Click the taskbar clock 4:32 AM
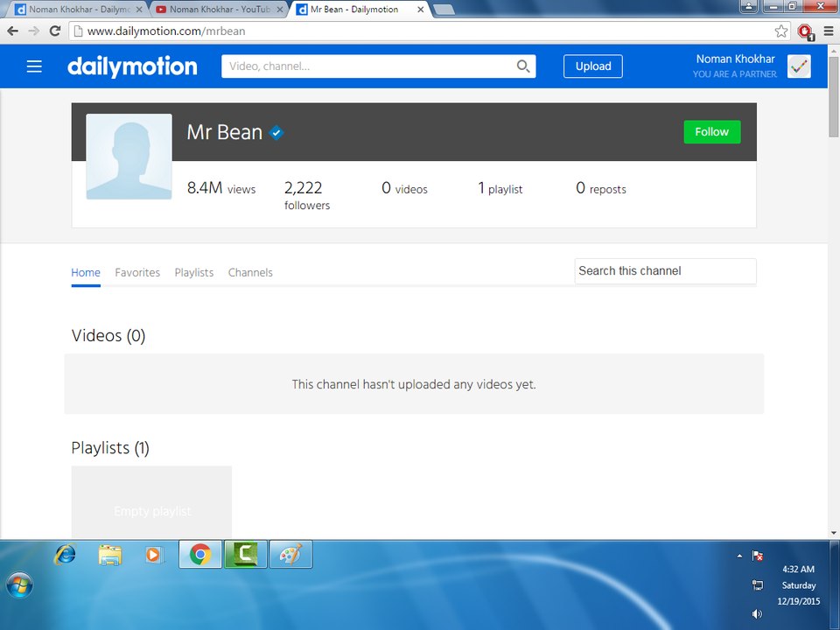 click(x=798, y=570)
